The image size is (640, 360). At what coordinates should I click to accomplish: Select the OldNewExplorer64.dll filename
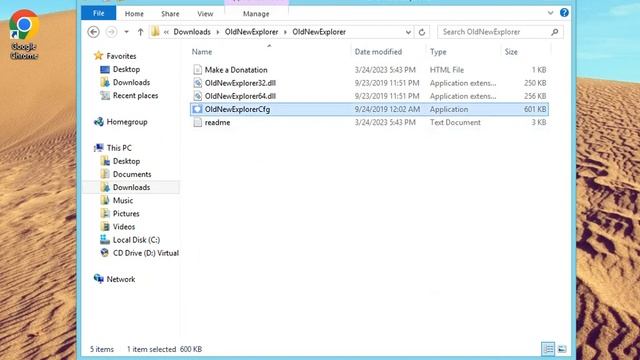240,96
